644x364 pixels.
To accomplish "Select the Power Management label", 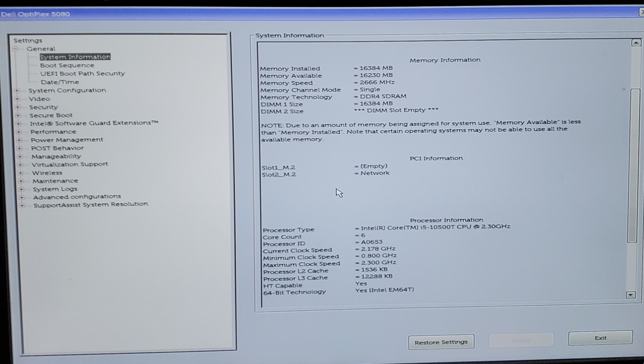I will click(67, 140).
